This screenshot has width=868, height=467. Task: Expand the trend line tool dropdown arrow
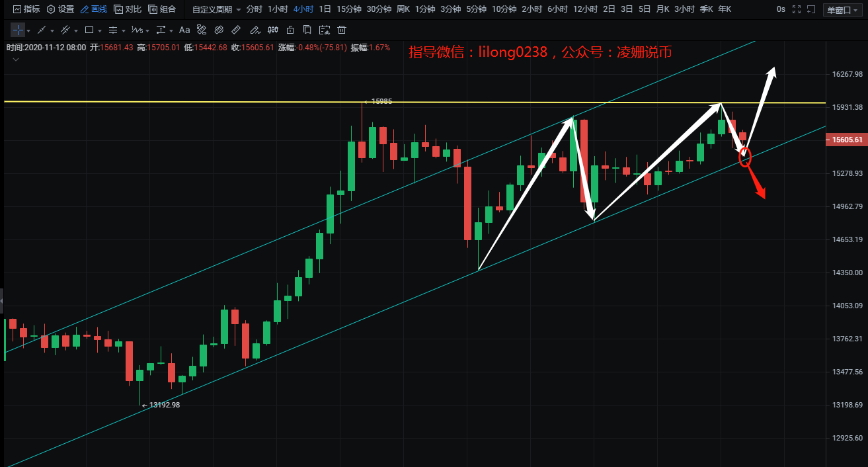pos(53,30)
